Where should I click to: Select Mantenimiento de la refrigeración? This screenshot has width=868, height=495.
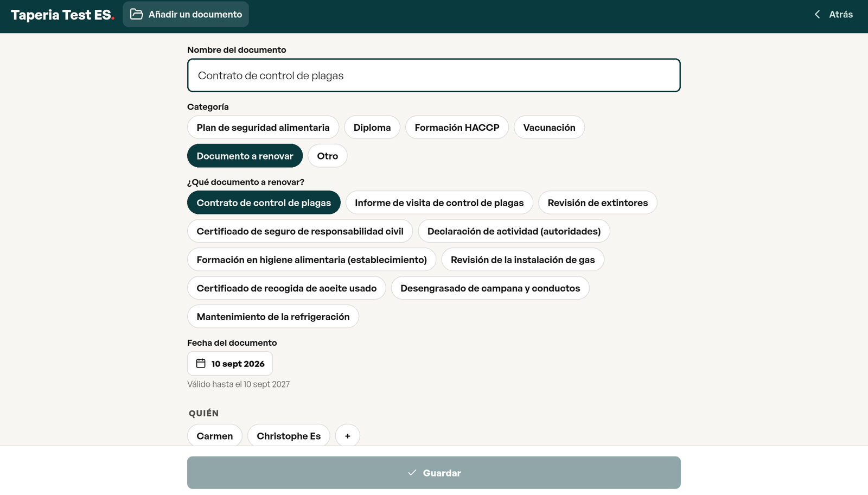[x=273, y=316]
